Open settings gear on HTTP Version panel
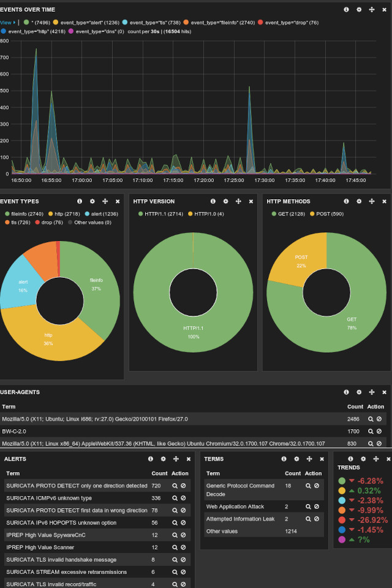Viewport: 392px width, 588px height. click(x=225, y=201)
